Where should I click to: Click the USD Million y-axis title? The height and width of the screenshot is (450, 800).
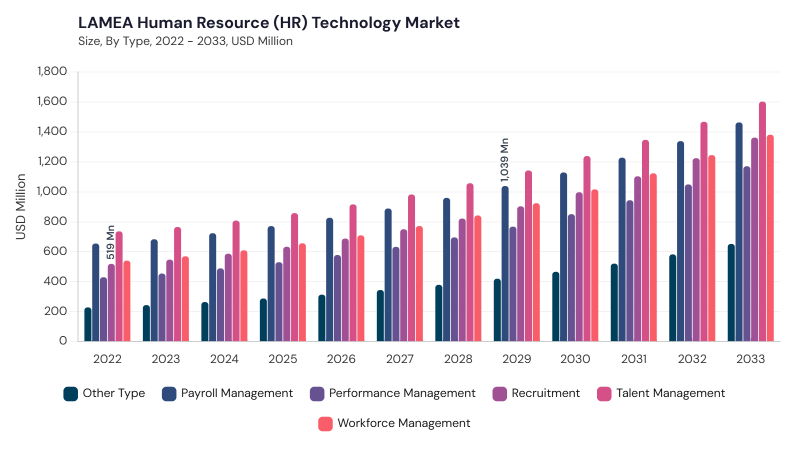(x=20, y=207)
